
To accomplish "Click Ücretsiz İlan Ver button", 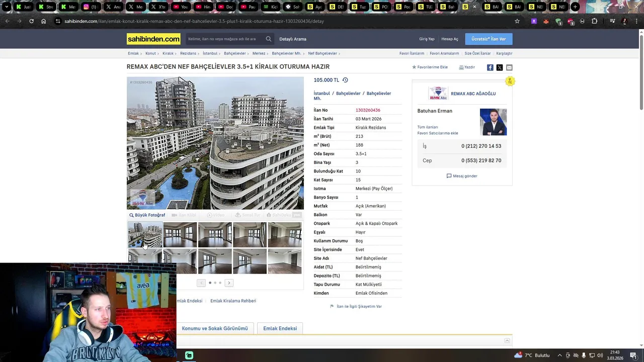I will click(x=489, y=39).
